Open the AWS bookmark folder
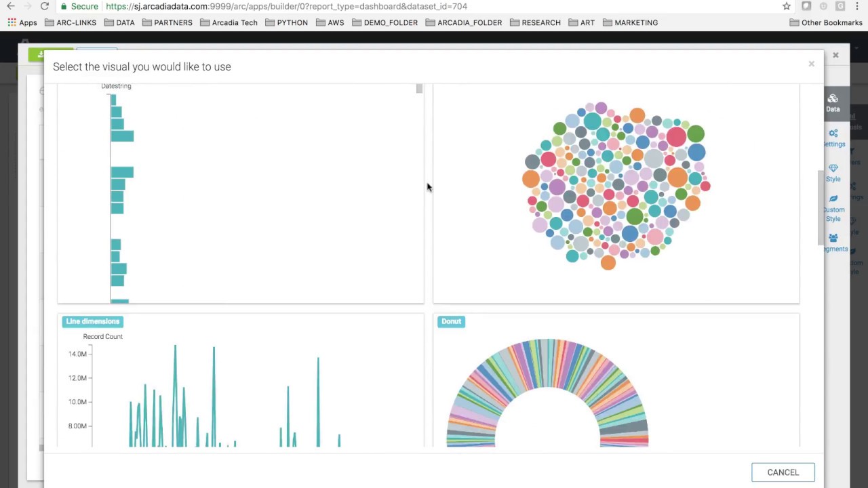The width and height of the screenshot is (868, 488). pyautogui.click(x=330, y=22)
